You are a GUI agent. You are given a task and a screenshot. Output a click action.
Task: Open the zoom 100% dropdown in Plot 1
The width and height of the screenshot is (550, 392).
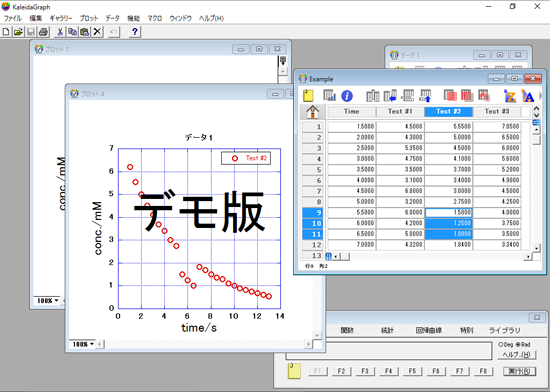point(48,300)
